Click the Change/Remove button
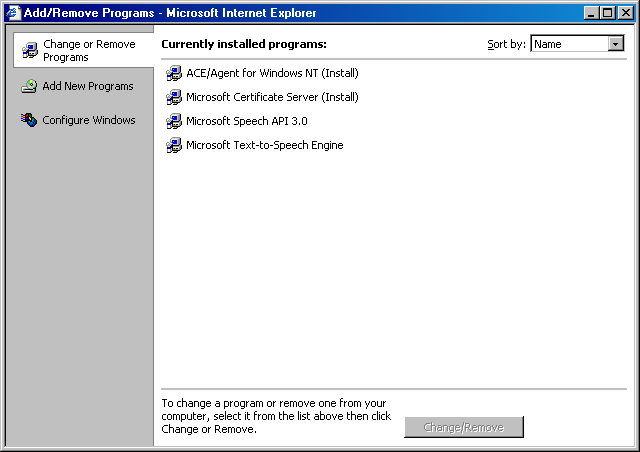640x452 pixels. [464, 427]
